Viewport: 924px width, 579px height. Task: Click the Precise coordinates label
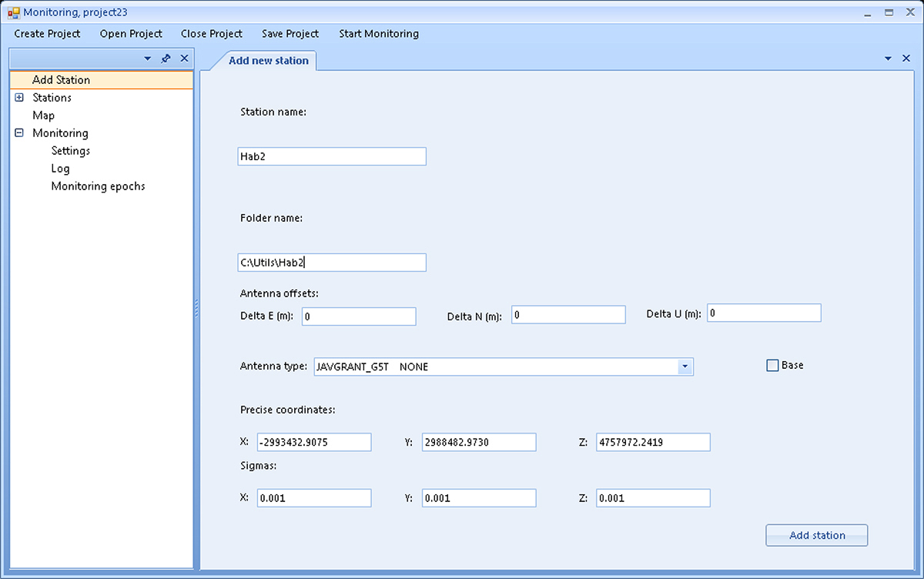point(287,410)
